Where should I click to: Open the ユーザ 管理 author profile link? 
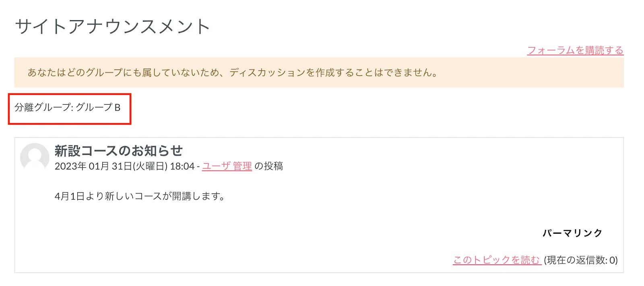click(227, 166)
